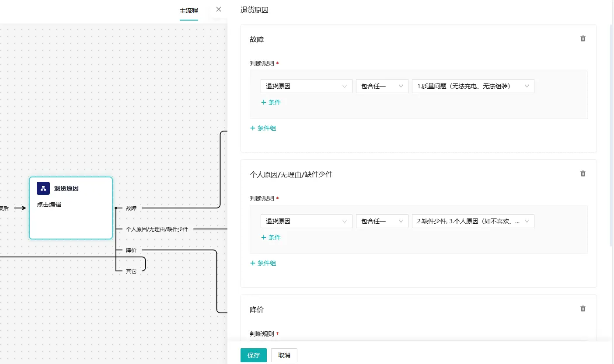This screenshot has width=614, height=364.
Task: Click the 降价 branch label on canvas
Action: [131, 250]
